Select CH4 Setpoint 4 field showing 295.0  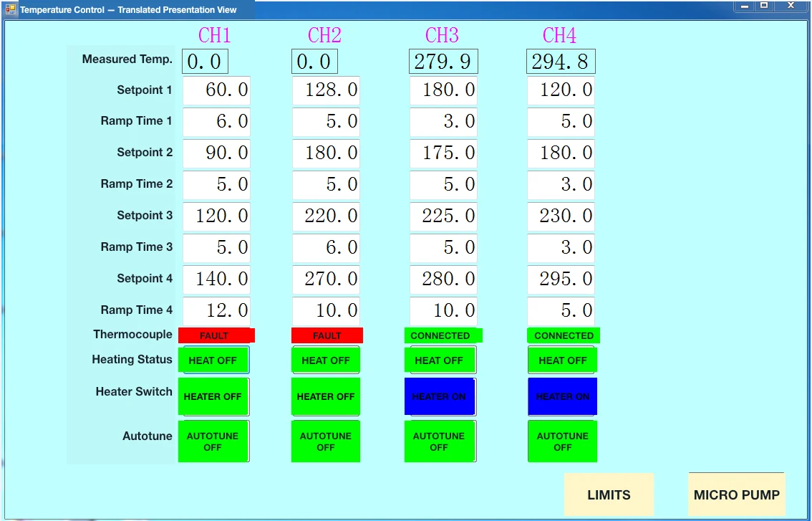pyautogui.click(x=561, y=279)
